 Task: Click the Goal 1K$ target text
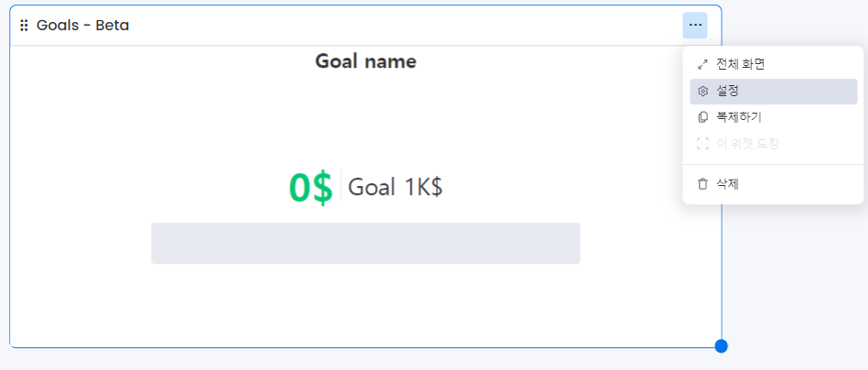pos(395,188)
